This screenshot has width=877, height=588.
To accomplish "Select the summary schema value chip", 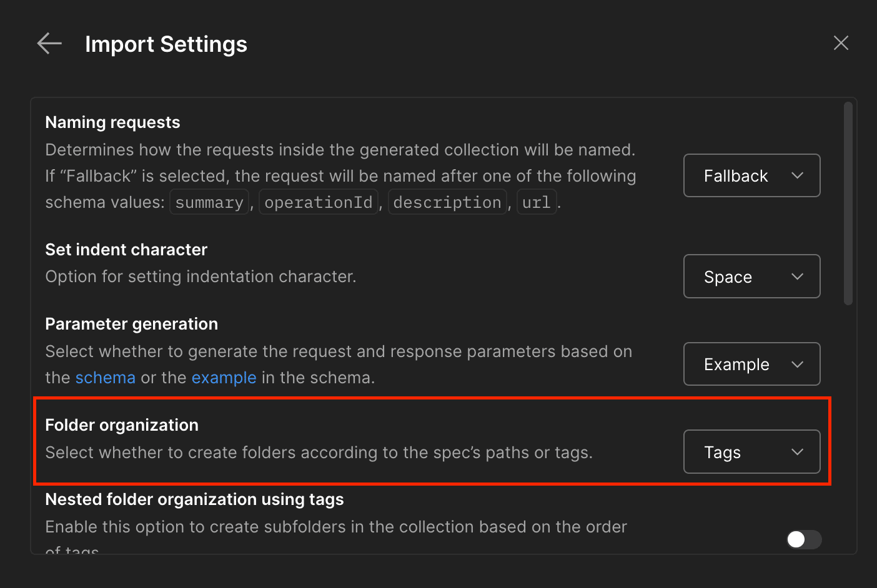I will click(209, 202).
